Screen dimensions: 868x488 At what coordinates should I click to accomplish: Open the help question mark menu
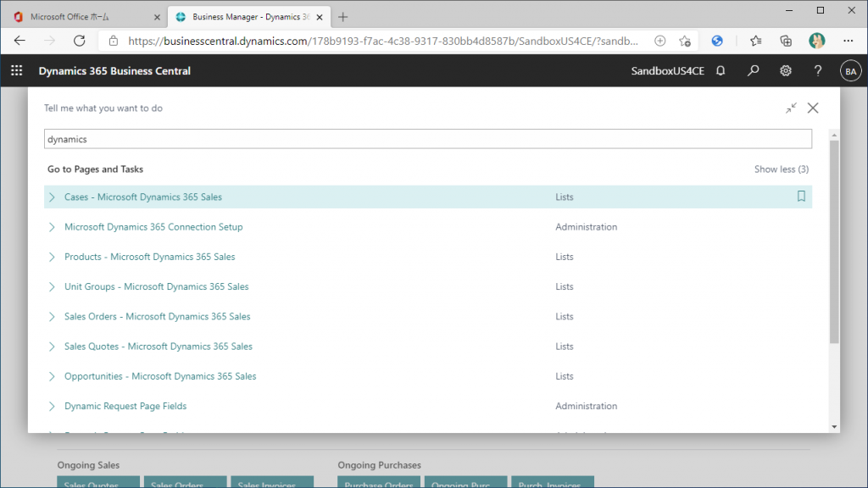(x=818, y=71)
